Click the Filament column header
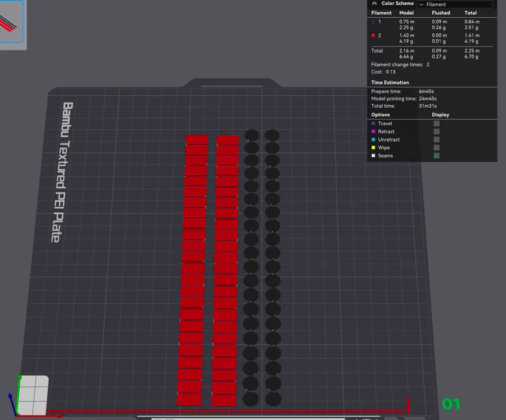The width and height of the screenshot is (506, 420). click(x=381, y=13)
